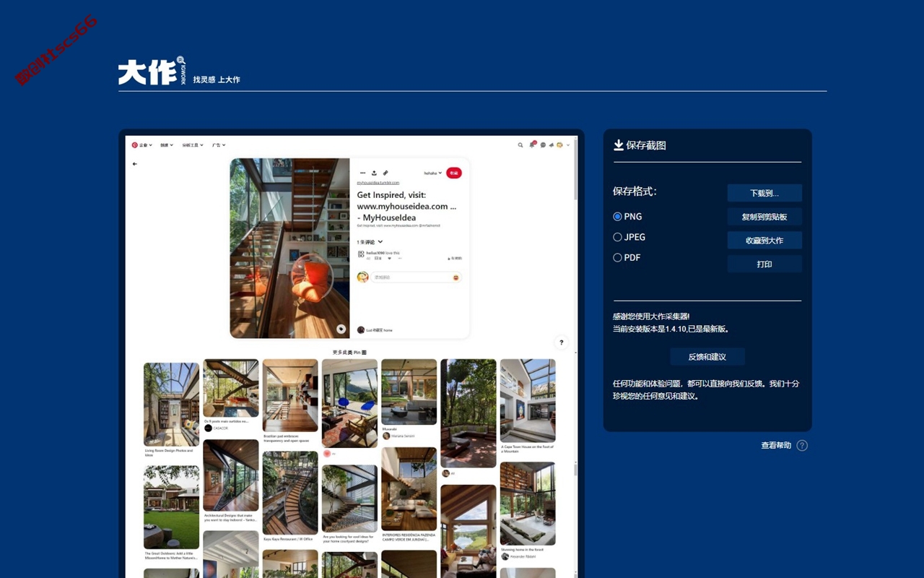Open the hohaha board dropdown
Screen dimensions: 924x578
click(433, 173)
